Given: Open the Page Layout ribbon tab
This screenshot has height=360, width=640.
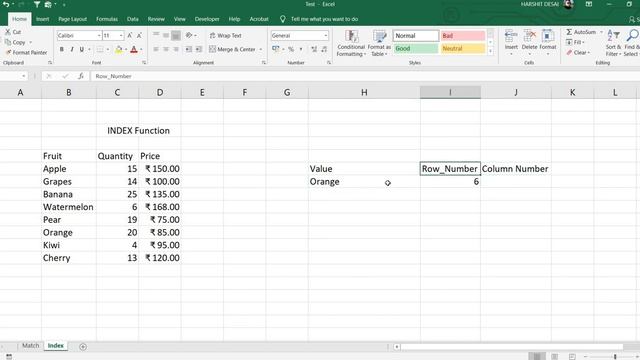Looking at the screenshot, I should point(73,19).
